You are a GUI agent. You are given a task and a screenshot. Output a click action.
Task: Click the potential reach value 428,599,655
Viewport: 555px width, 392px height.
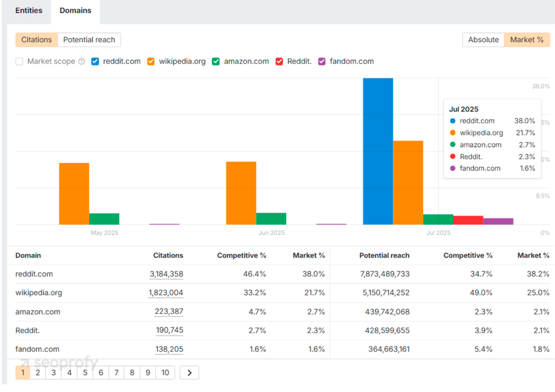(387, 330)
